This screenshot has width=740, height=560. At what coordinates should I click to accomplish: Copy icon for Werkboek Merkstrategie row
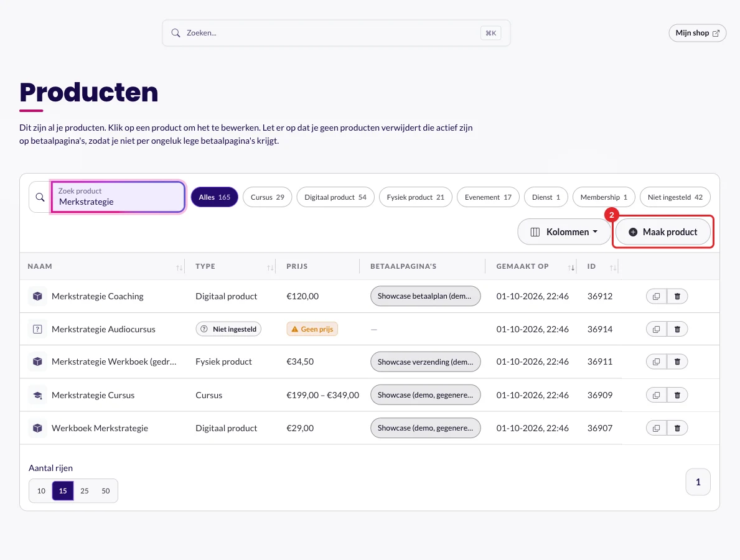click(x=656, y=428)
